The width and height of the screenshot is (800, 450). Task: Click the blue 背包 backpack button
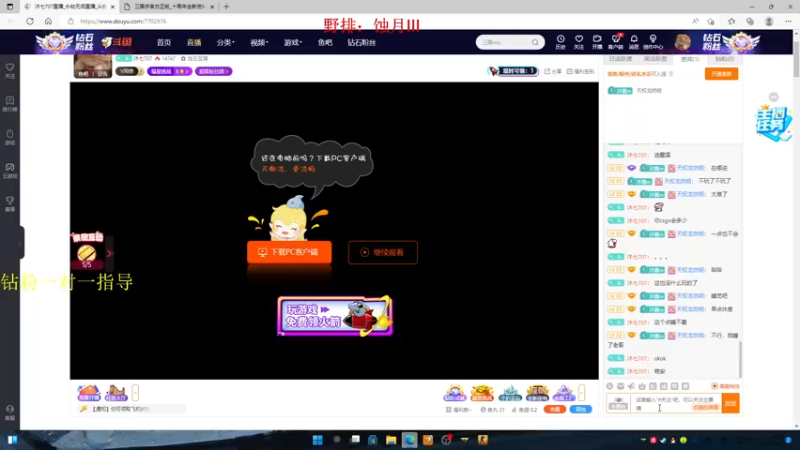pyautogui.click(x=581, y=410)
